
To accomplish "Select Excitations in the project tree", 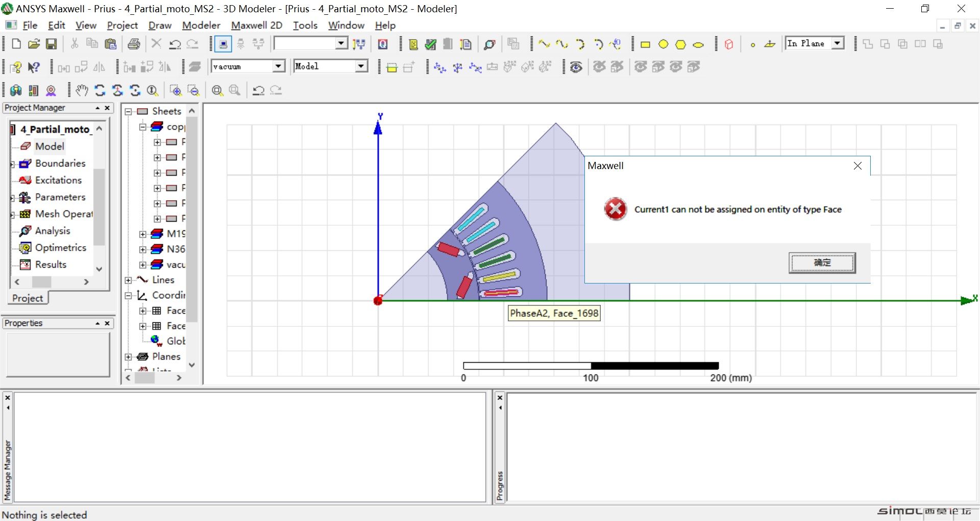I will [58, 180].
